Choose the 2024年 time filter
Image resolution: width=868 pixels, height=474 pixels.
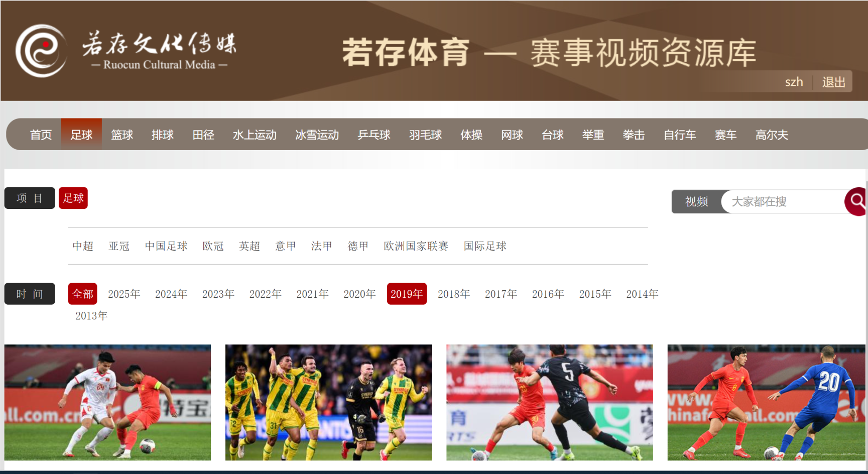171,294
